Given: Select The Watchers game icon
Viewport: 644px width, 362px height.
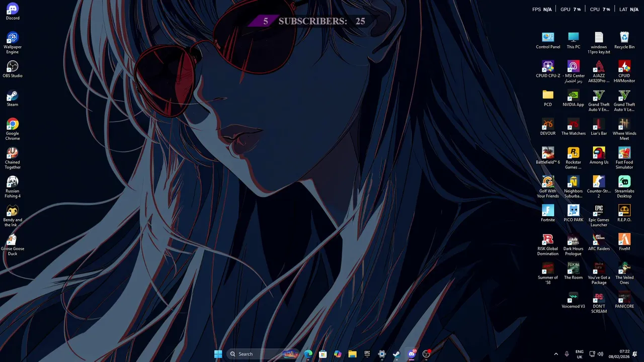Looking at the screenshot, I should [x=574, y=127].
